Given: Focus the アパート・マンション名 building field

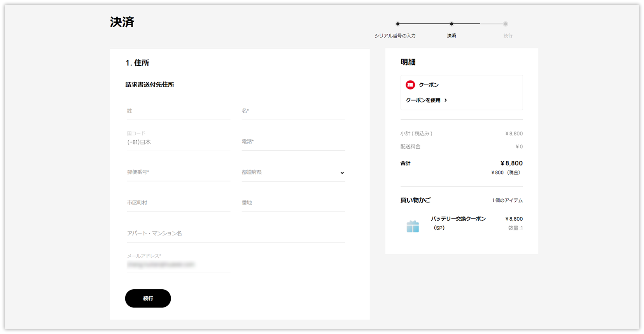Looking at the screenshot, I should (x=236, y=234).
